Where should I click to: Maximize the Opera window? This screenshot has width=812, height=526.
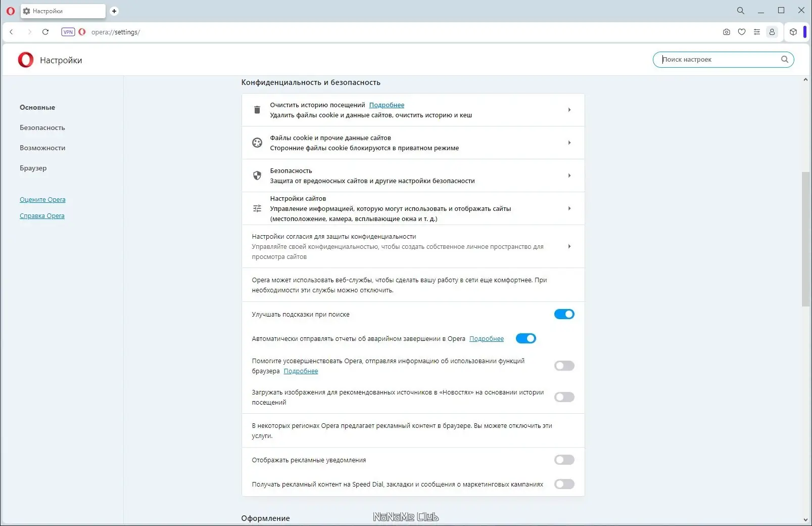[781, 11]
